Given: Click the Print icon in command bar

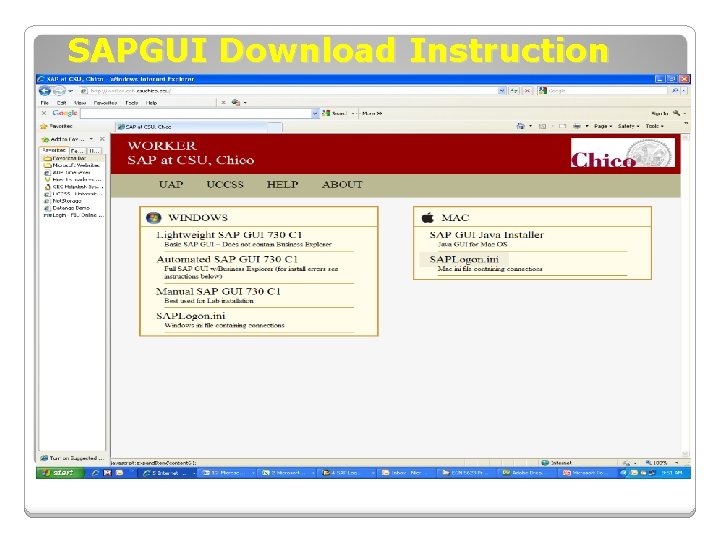Looking at the screenshot, I should click(577, 126).
